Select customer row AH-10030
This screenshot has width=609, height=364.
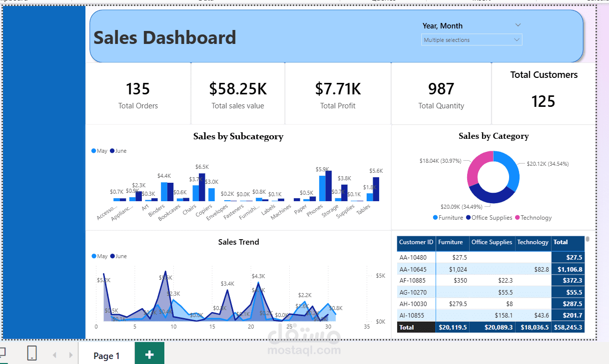(x=491, y=304)
